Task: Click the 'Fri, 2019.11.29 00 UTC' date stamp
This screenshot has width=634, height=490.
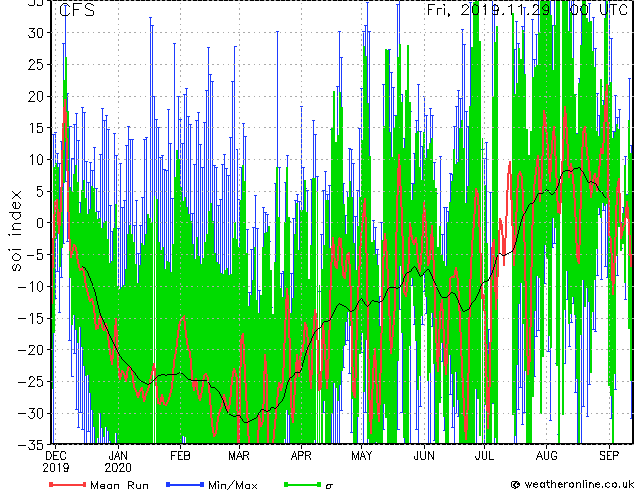Action: 528,10
